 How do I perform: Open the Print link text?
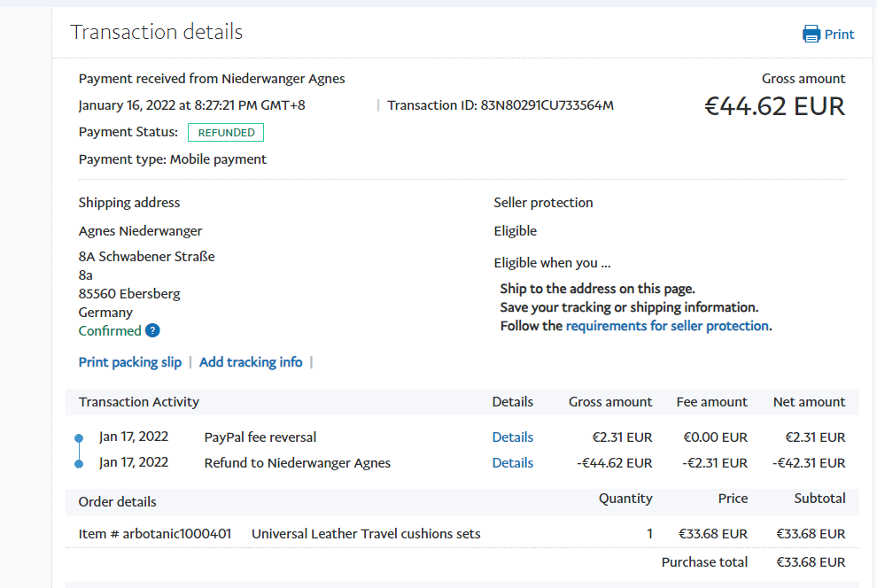coord(839,35)
